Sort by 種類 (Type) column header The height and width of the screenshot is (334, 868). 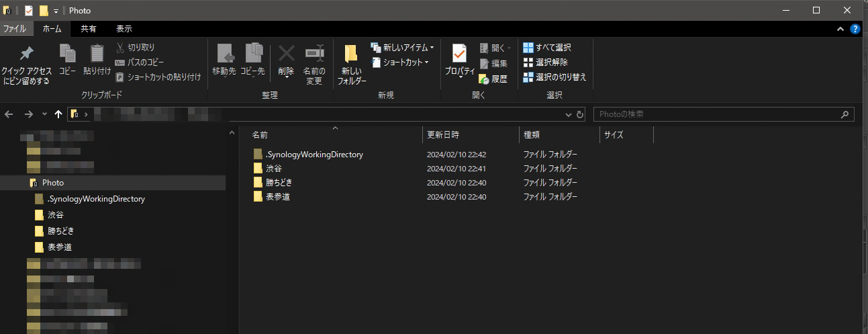point(559,134)
